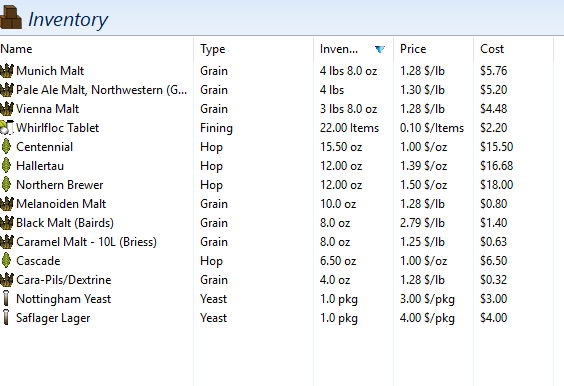Viewport: 564px width, 386px height.
Task: Click the $1.40 cost cell
Action: [x=494, y=223]
